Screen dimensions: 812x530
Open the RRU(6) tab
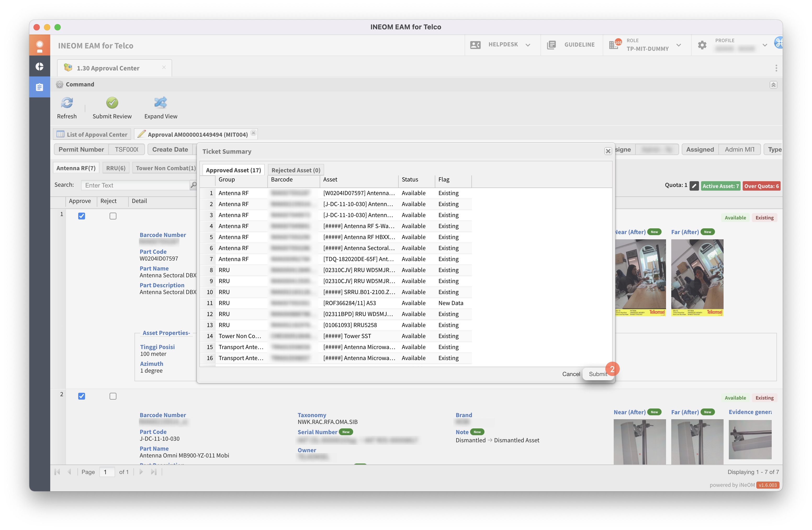(x=116, y=168)
